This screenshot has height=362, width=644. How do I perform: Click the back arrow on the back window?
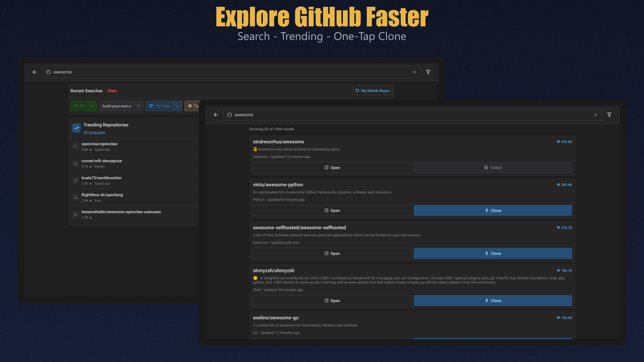point(34,72)
